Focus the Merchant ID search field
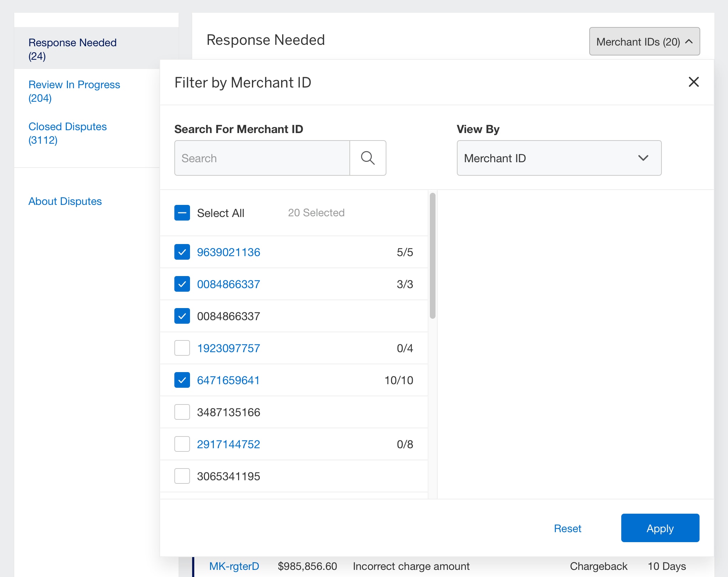 [x=262, y=158]
